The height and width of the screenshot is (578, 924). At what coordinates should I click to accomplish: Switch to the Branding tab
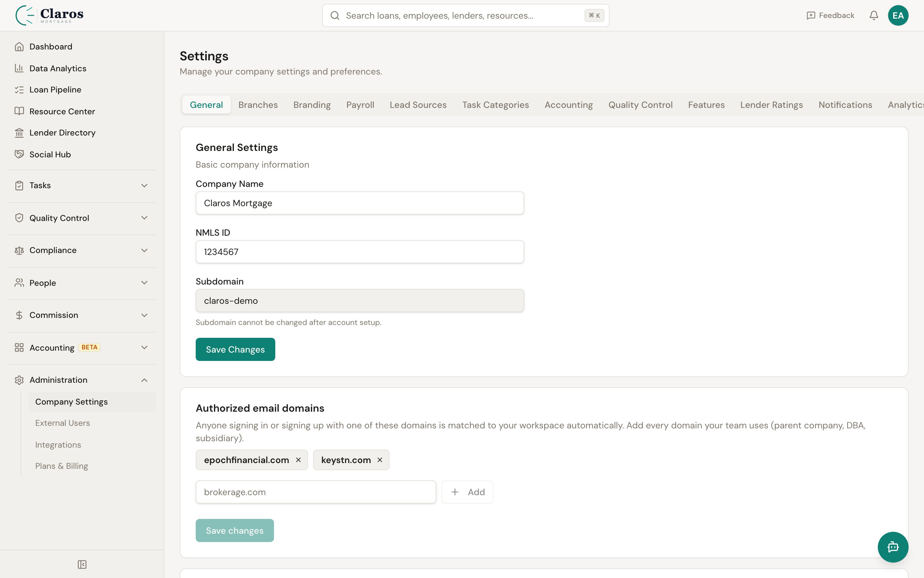coord(312,105)
